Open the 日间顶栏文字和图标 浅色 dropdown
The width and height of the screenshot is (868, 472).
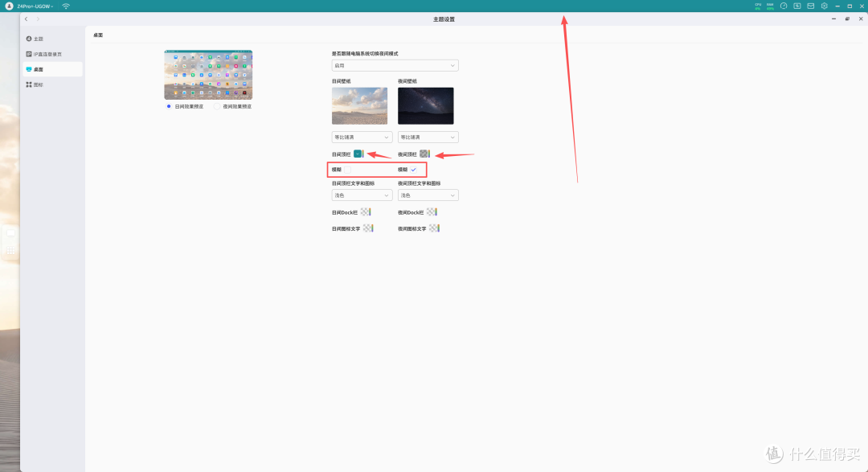pyautogui.click(x=362, y=195)
